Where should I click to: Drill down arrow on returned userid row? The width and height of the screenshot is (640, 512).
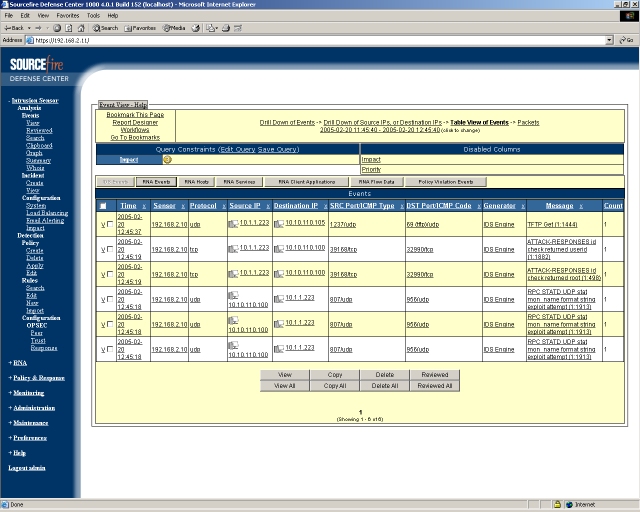click(103, 249)
